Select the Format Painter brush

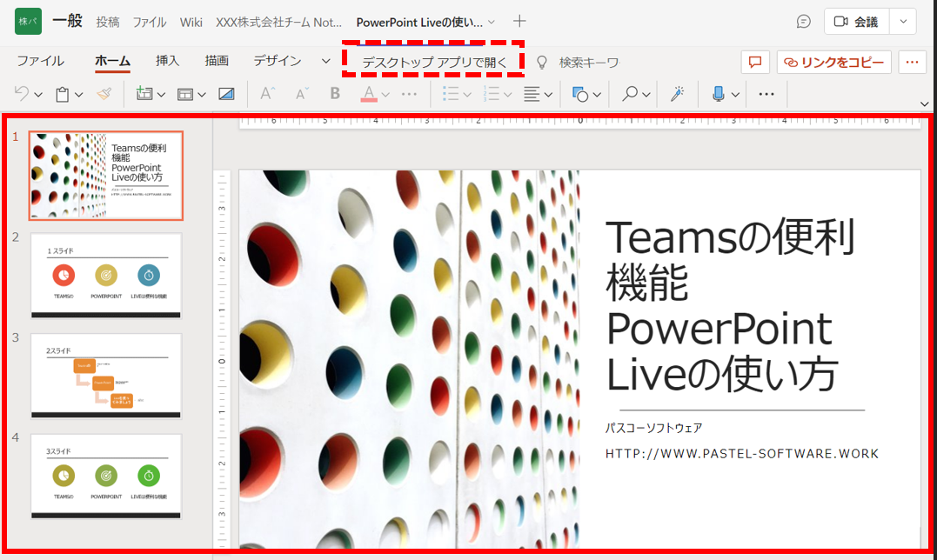[104, 94]
